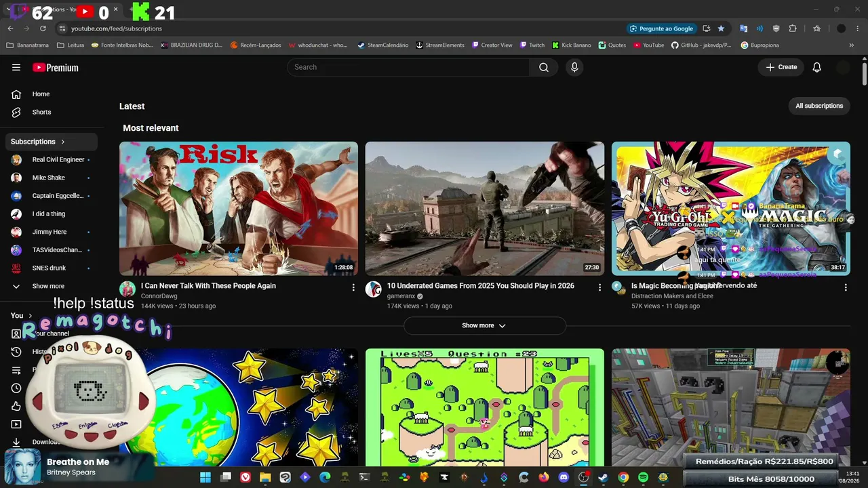This screenshot has width=868, height=488.
Task: Open Discord from the taskbar
Action: coord(564,477)
